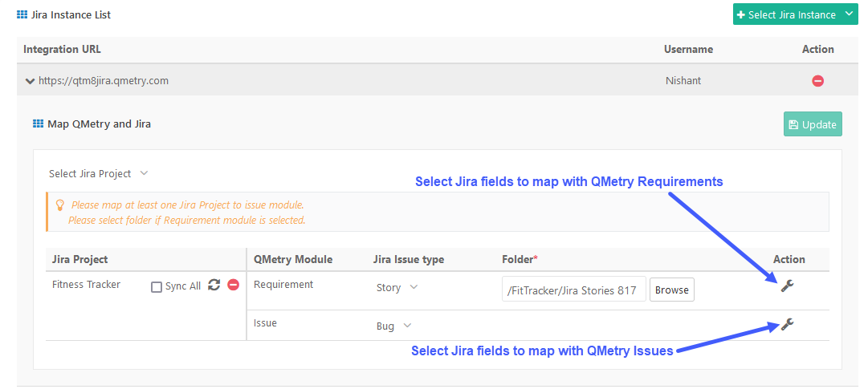Click the Integration URL column header

click(63, 50)
